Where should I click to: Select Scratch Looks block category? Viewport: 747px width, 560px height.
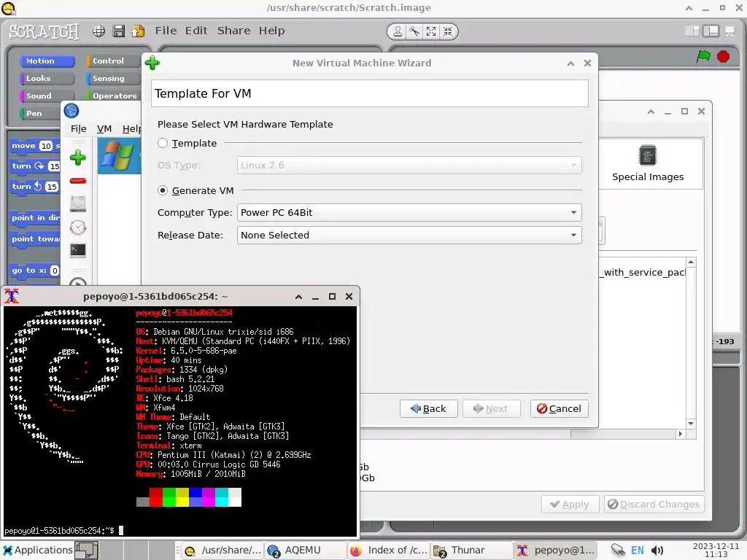pos(47,78)
